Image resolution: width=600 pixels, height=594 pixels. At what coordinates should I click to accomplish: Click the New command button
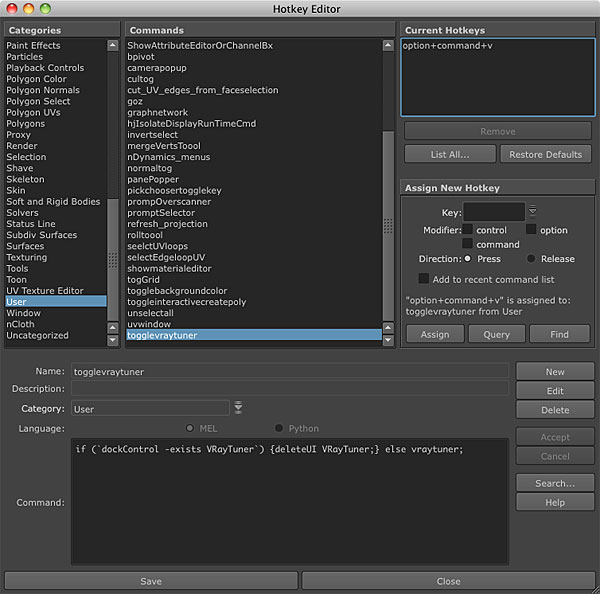tap(555, 372)
